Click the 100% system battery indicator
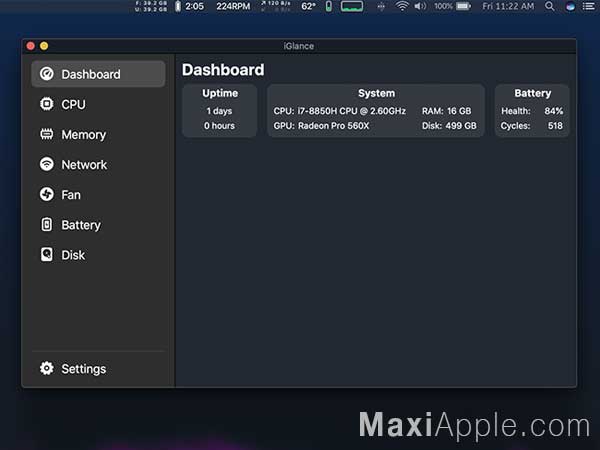Viewport: 600px width, 450px height. tap(452, 6)
